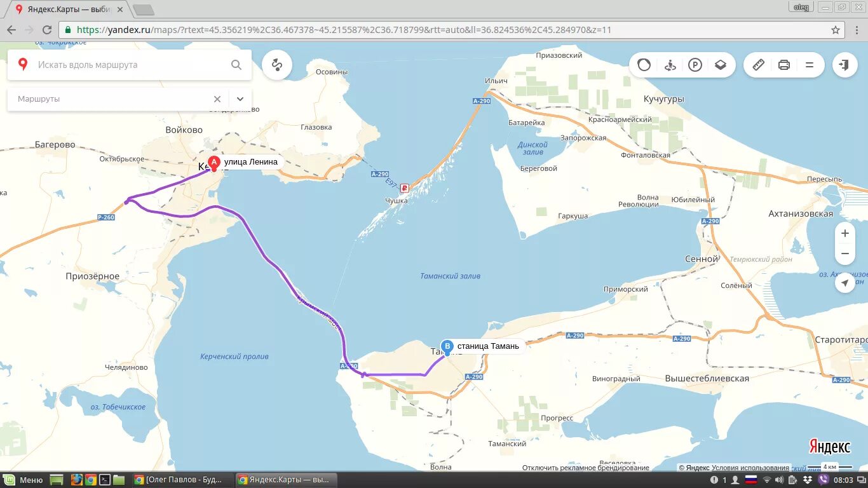Click the volume speaker tray icon
This screenshot has height=488, width=868.
780,480
